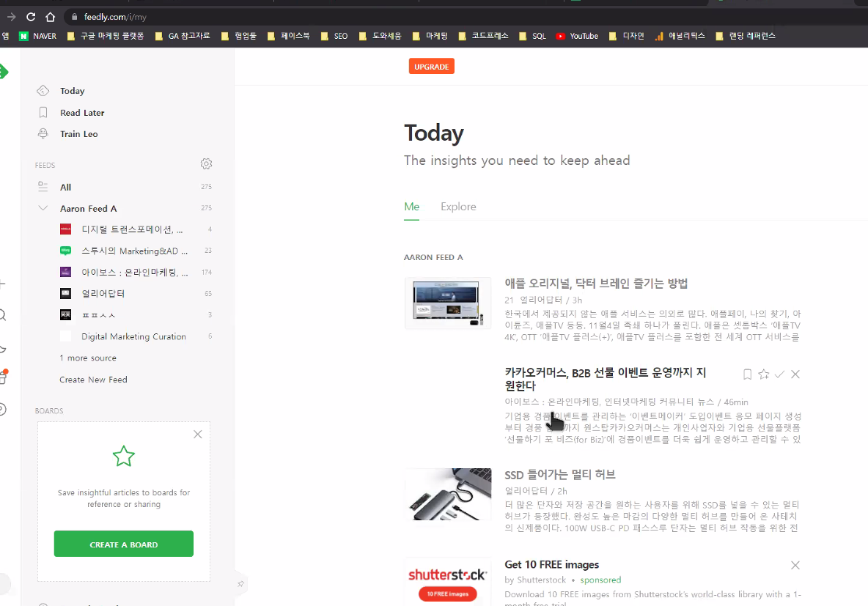Click Create New Feed link

[x=93, y=380]
